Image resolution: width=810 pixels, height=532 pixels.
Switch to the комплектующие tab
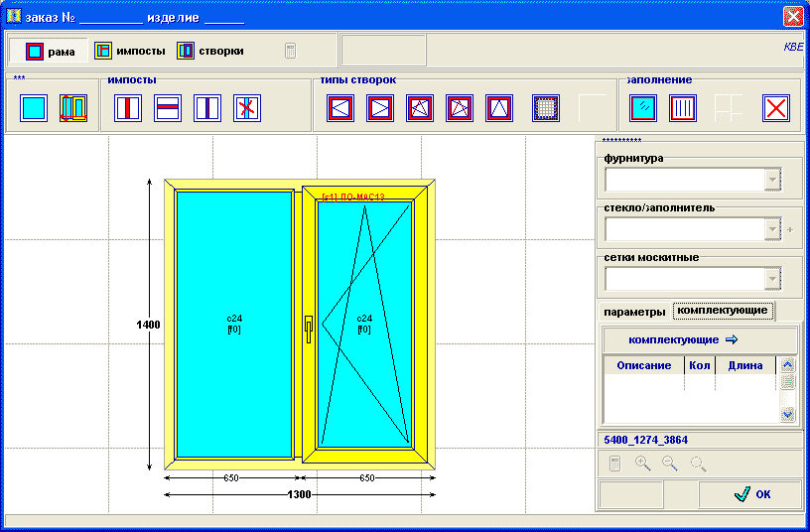pos(723,311)
